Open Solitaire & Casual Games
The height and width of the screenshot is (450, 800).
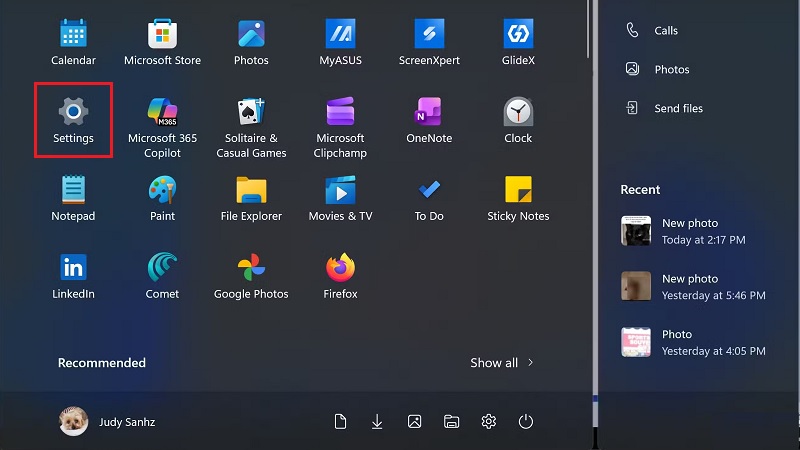click(251, 128)
